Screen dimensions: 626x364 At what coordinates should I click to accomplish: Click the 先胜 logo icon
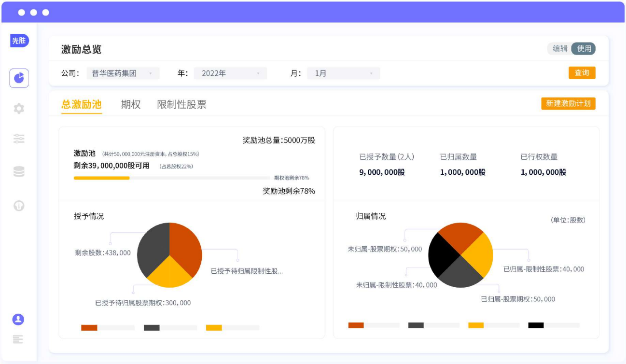[x=19, y=41]
